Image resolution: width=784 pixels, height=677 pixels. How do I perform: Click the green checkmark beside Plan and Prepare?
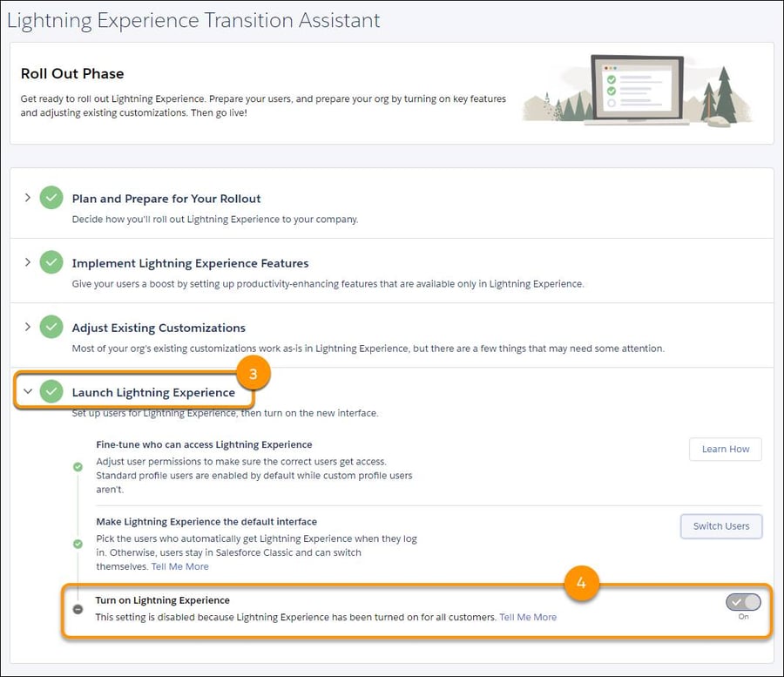coord(51,198)
